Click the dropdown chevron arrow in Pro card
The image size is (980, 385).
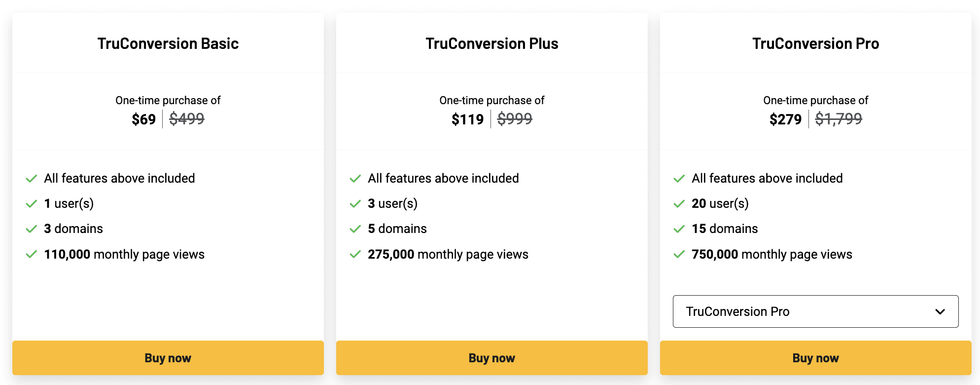(x=940, y=312)
